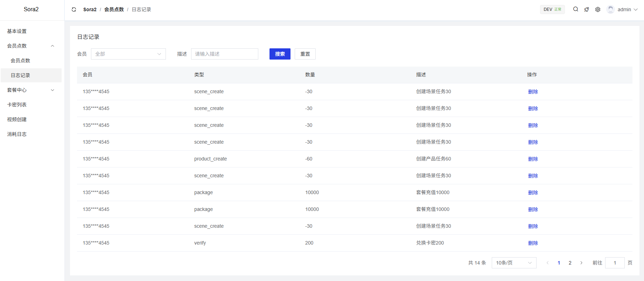Navigate to 视频创建 menu item
The image size is (644, 281).
click(x=17, y=119)
